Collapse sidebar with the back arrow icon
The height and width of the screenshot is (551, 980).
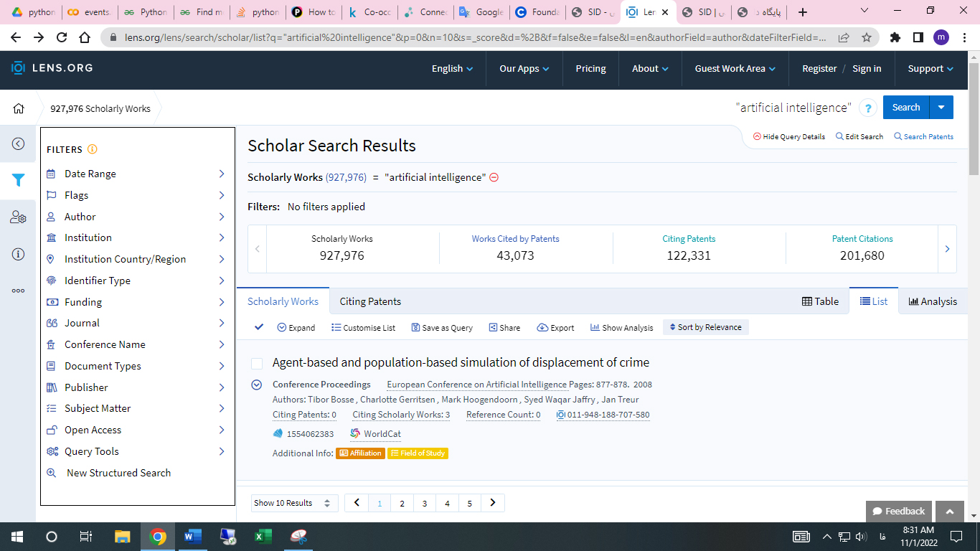18,143
